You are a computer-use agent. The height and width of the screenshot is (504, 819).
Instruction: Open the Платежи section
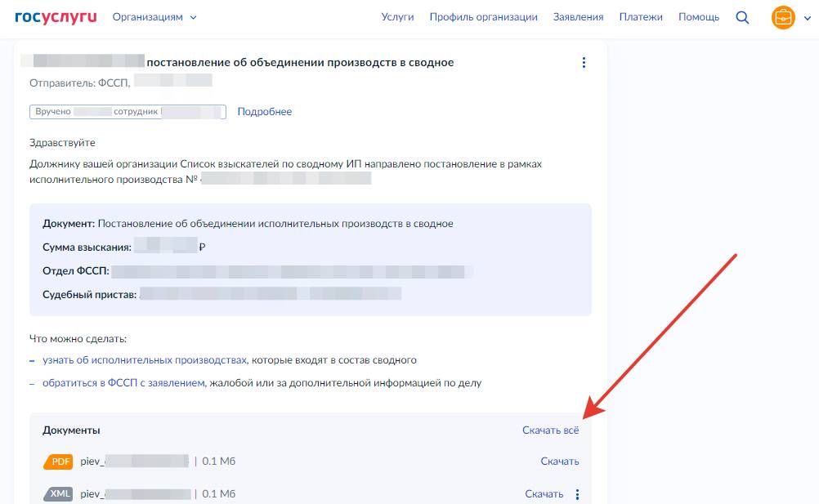641,17
